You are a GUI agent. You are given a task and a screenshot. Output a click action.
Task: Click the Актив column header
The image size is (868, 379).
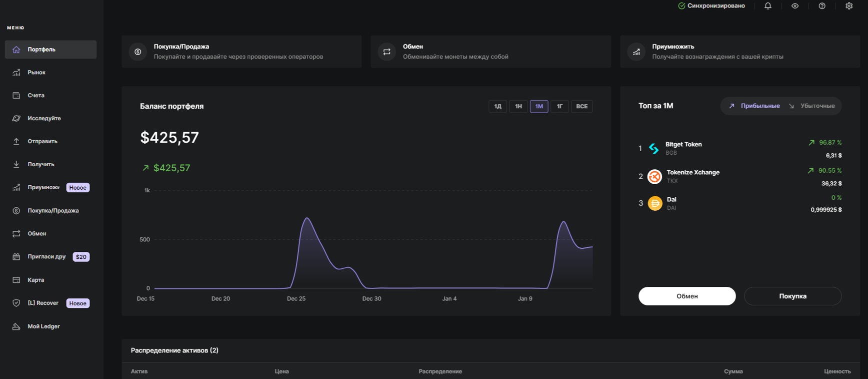tap(139, 371)
